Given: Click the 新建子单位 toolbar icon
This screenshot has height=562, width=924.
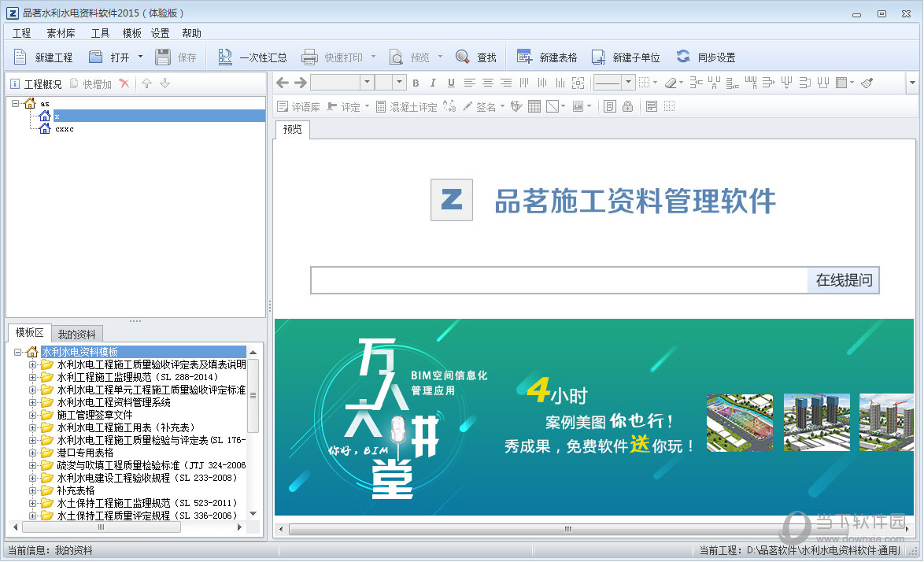Looking at the screenshot, I should [598, 57].
